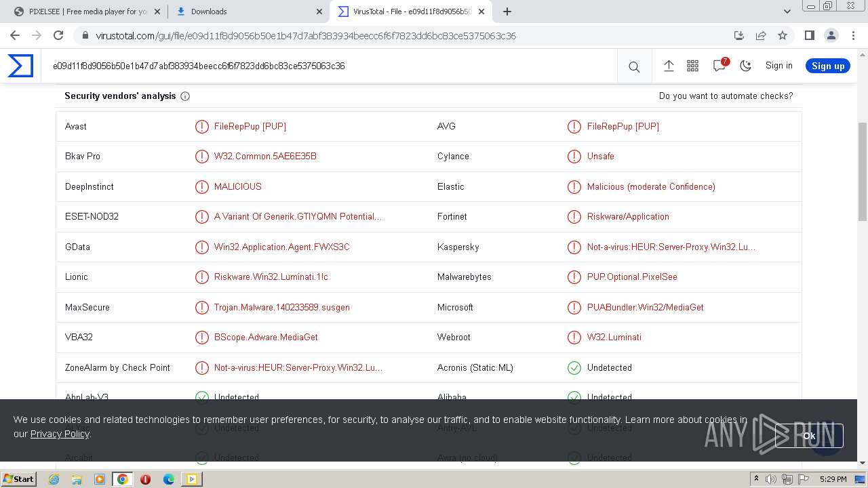
Task: Click W32.Luminati detection text
Action: 614,338
